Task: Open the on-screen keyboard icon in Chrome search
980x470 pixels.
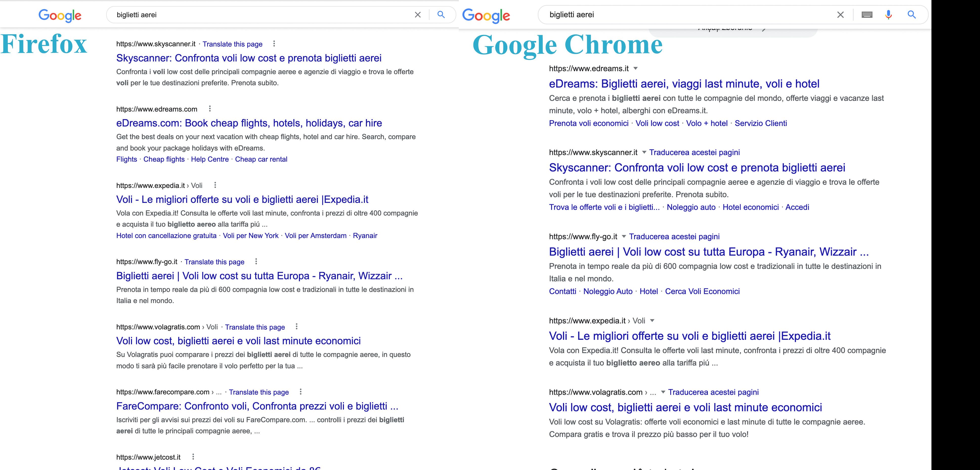Action: (867, 15)
